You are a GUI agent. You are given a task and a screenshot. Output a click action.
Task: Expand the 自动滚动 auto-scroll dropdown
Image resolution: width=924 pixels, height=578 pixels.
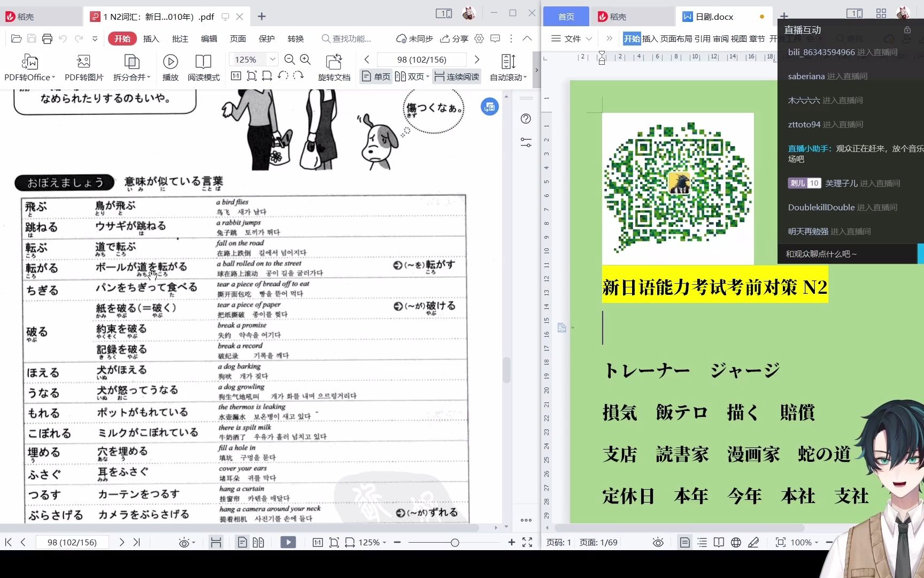525,78
